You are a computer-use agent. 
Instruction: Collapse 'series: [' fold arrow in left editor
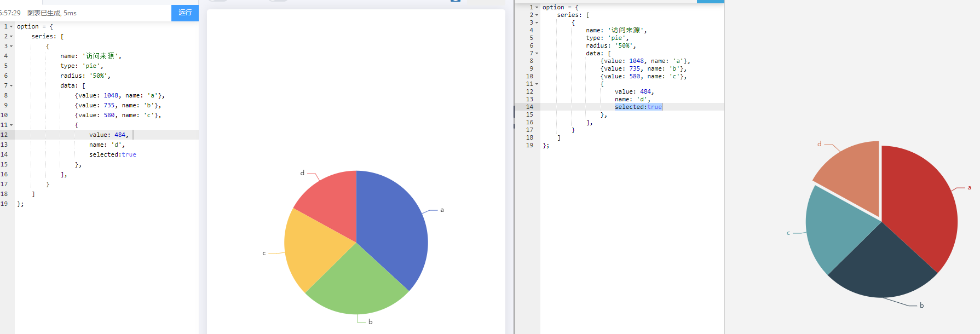coord(11,36)
